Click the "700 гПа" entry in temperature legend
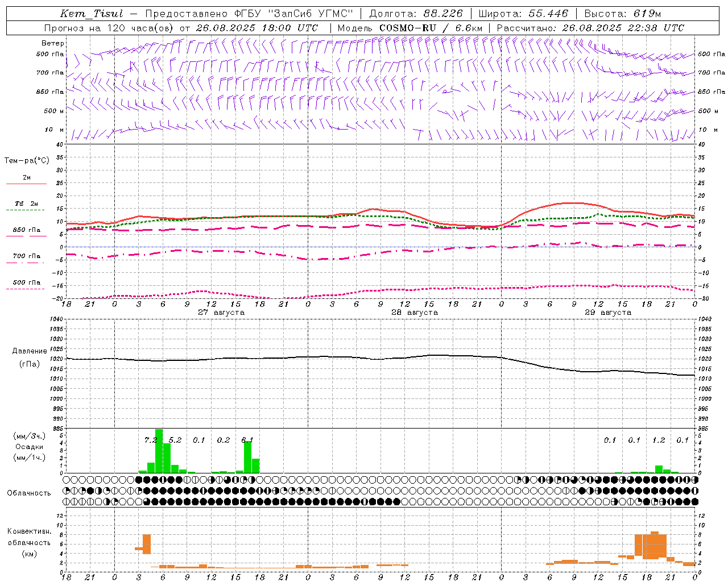This screenshot has height=582, width=728. click(x=26, y=256)
